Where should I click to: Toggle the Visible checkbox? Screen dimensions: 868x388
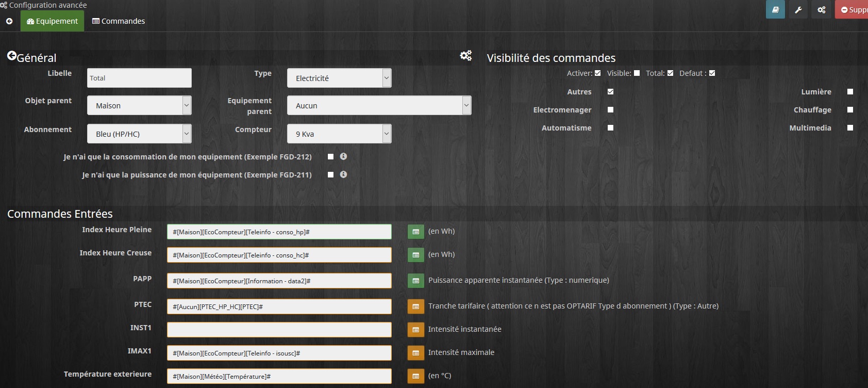tap(637, 73)
